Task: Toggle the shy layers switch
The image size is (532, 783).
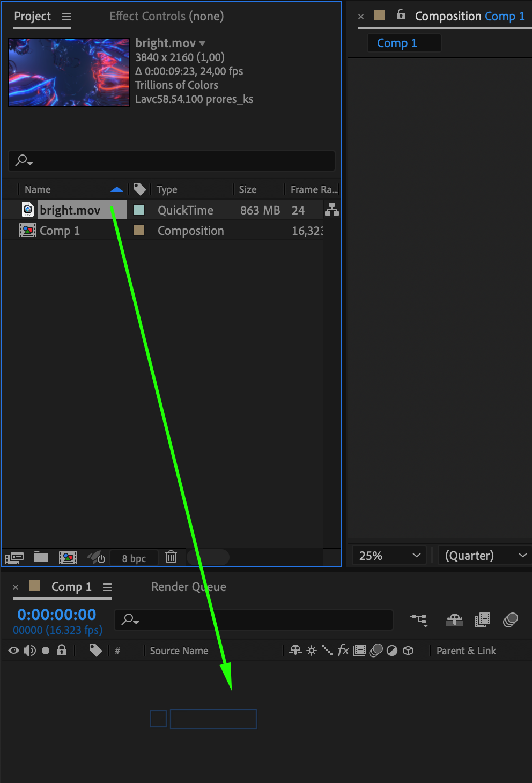Action: tap(455, 621)
